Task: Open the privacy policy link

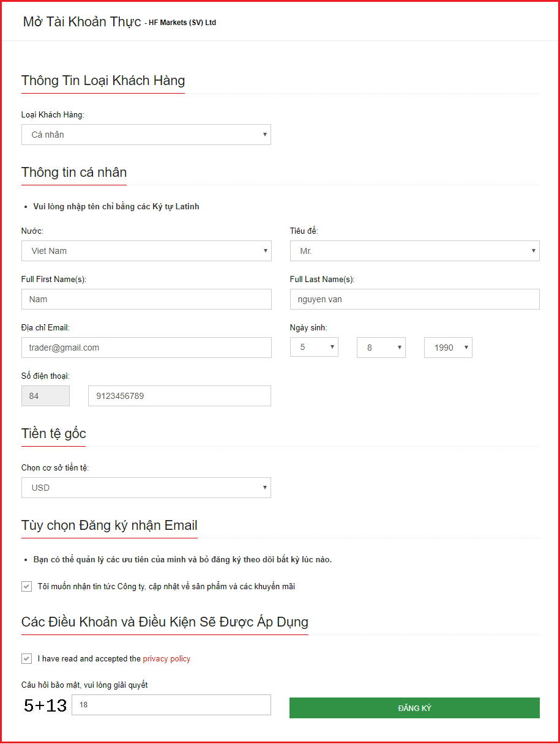Action: tap(166, 659)
